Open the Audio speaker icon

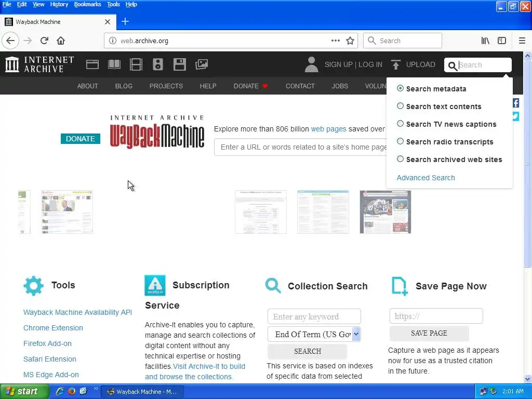pos(158,64)
